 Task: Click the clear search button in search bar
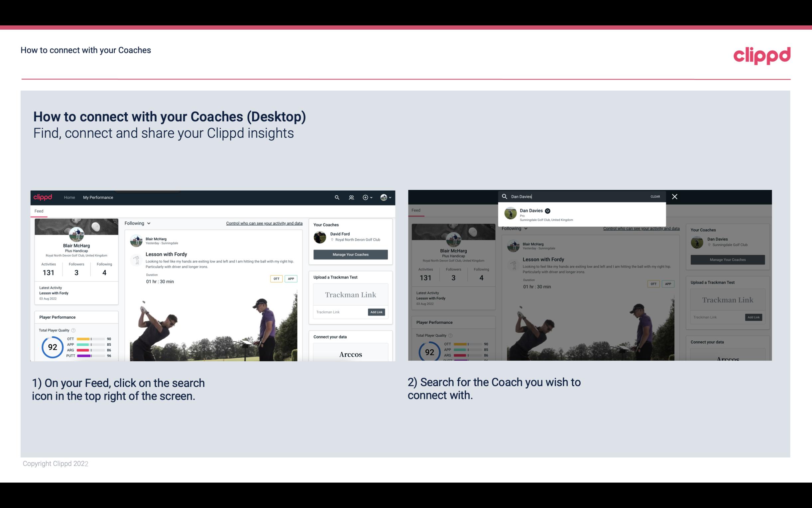(655, 196)
